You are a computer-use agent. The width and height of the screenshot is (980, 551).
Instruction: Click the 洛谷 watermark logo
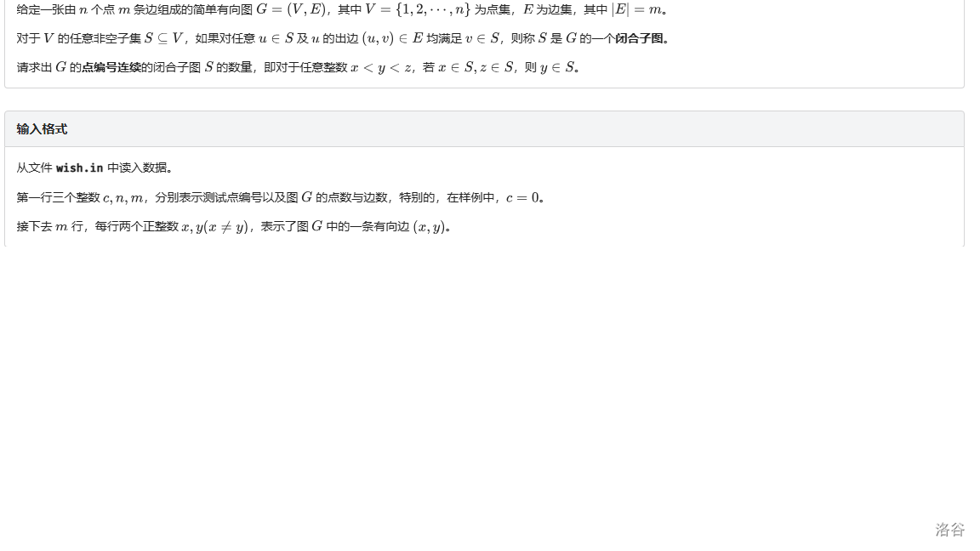(x=949, y=530)
